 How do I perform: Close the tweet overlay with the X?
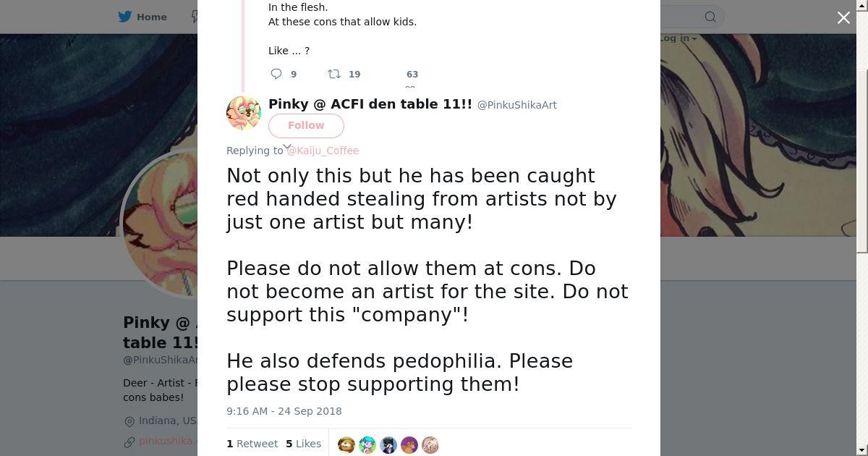[x=843, y=18]
